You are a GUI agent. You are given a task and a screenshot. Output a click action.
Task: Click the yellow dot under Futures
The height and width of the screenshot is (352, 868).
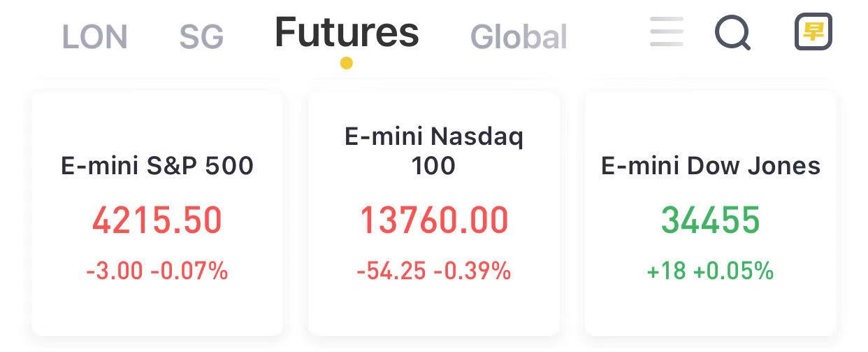347,63
